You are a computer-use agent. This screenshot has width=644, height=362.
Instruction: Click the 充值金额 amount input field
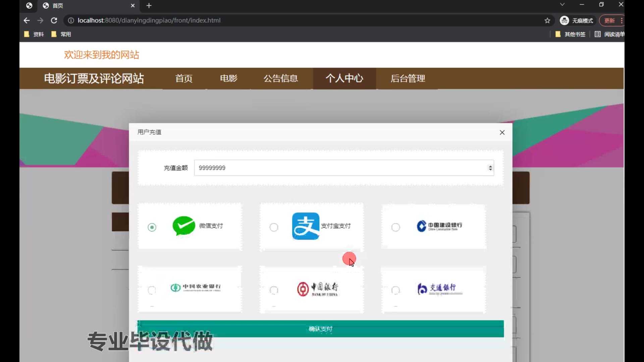(x=344, y=168)
